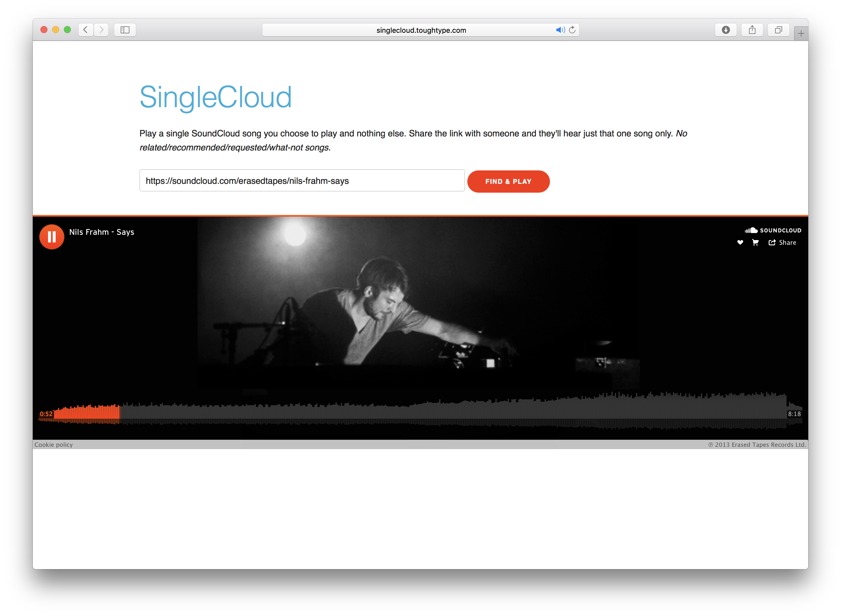Click the Find & Play button
This screenshot has height=616, width=841.
click(x=508, y=181)
